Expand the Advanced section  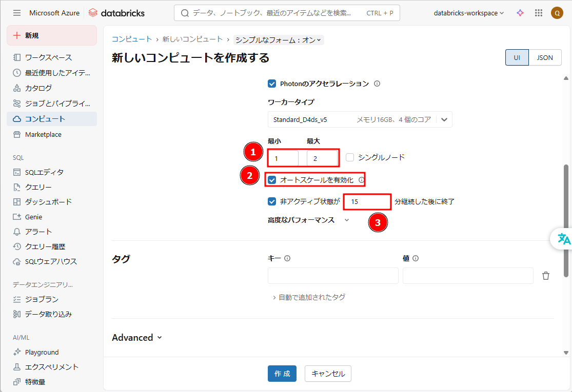(x=136, y=337)
